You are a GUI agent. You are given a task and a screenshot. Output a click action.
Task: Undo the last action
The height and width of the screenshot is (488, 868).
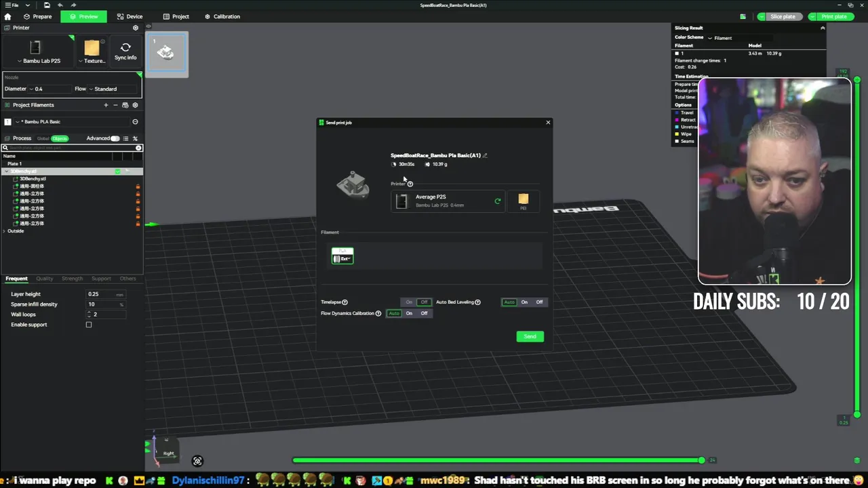pyautogui.click(x=60, y=5)
